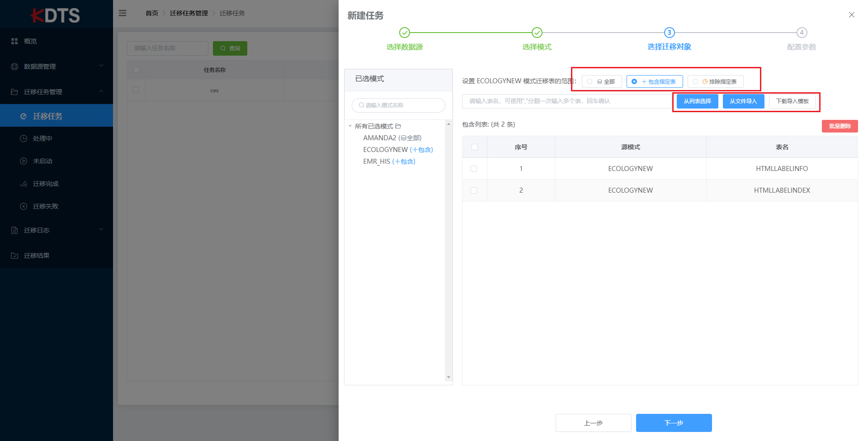Collapse the 迁移任务管理 menu chevron
868x441 pixels.
tap(101, 91)
